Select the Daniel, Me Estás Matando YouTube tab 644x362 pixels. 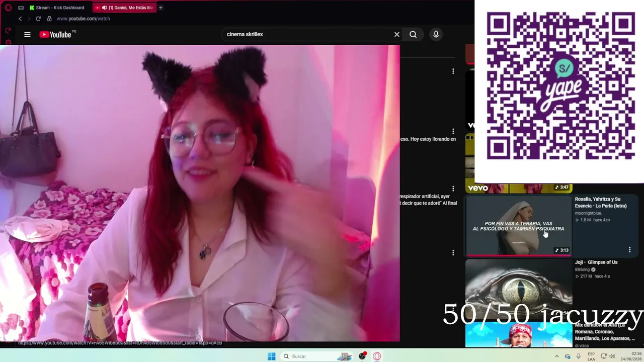(x=125, y=8)
